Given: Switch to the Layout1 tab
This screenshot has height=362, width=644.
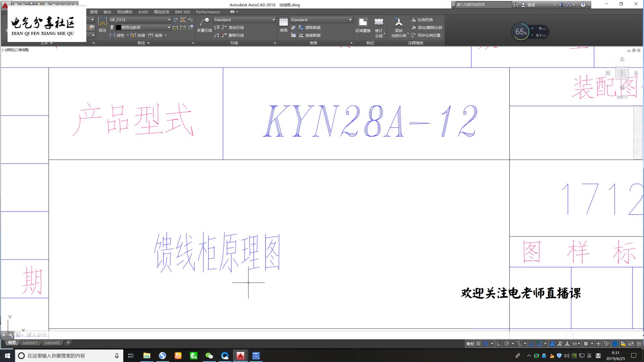Looking at the screenshot, I should coord(30,342).
